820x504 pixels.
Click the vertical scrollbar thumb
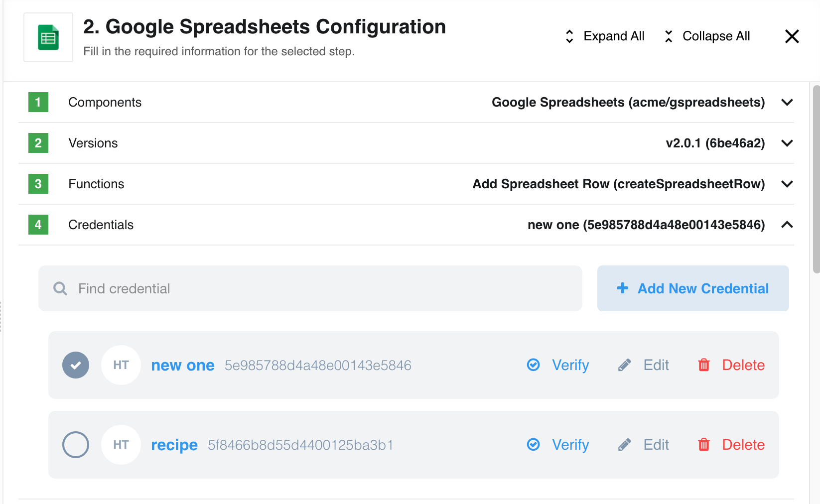(816, 179)
